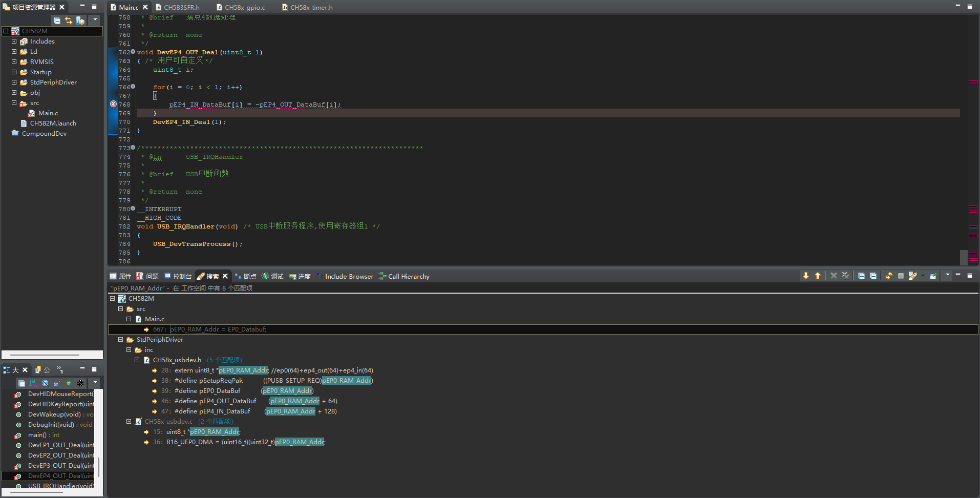Select main() in outline view

44,435
